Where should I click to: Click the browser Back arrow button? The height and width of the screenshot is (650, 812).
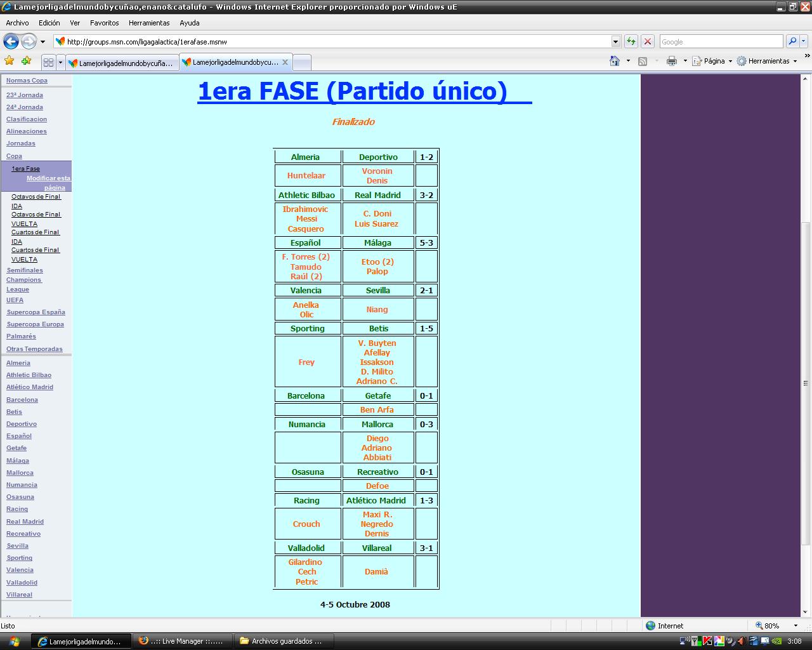pyautogui.click(x=11, y=41)
